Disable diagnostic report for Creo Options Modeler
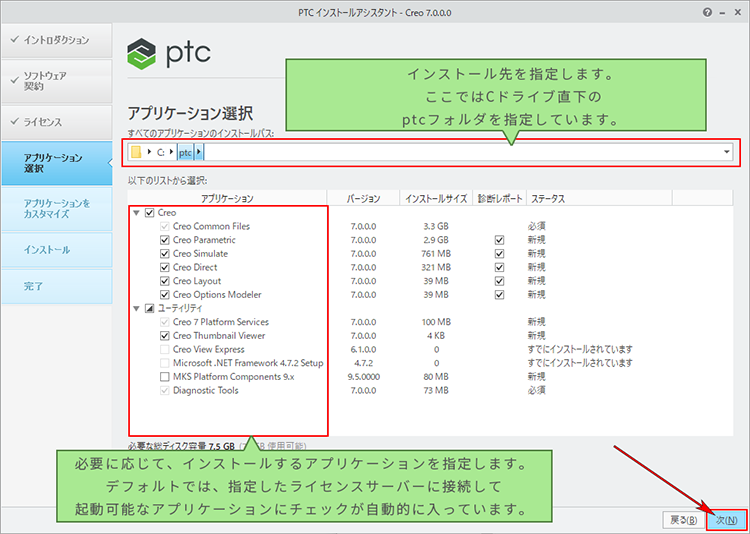The height and width of the screenshot is (534, 750). point(500,295)
